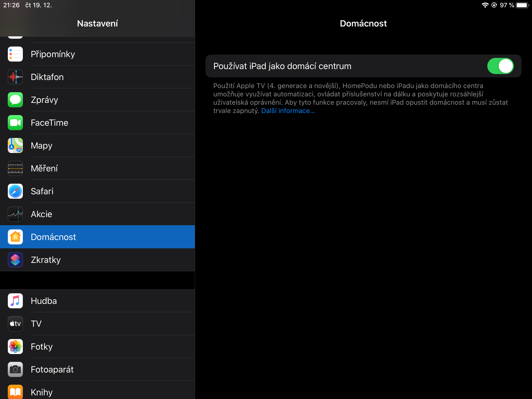
Task: Tap the green Messages (Zprávy) icon
Action: [x=15, y=100]
